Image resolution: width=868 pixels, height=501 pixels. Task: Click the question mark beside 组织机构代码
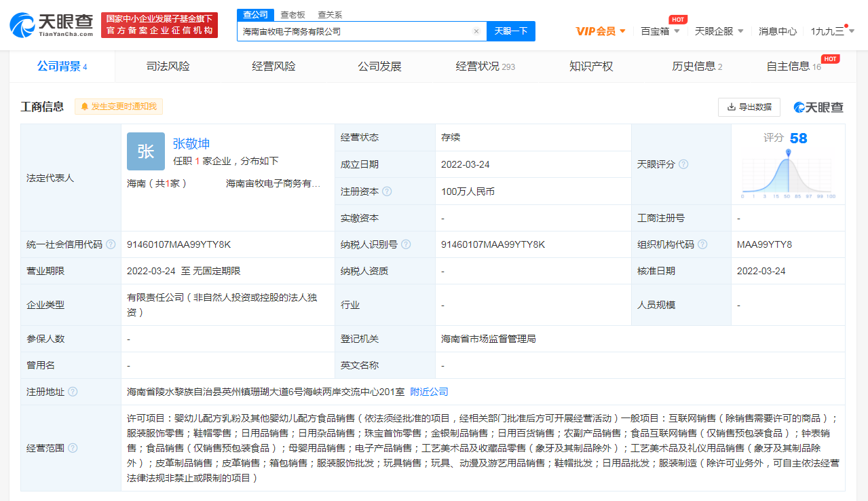coord(702,244)
